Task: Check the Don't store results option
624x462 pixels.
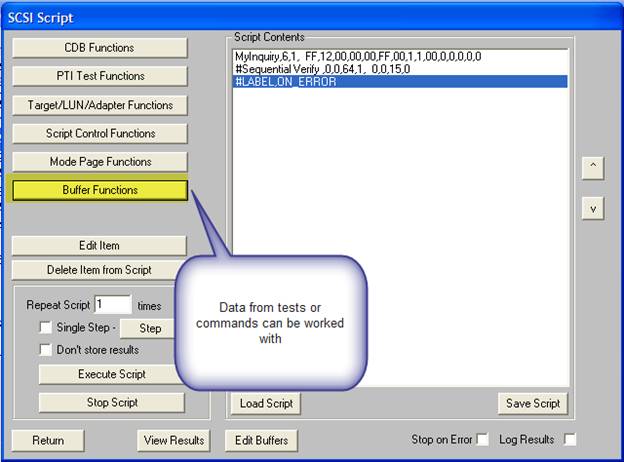Action: pyautogui.click(x=45, y=350)
